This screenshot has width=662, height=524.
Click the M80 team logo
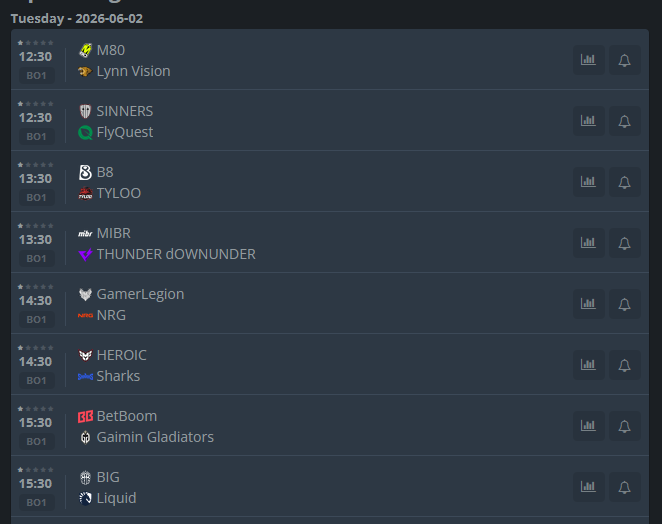point(85,50)
